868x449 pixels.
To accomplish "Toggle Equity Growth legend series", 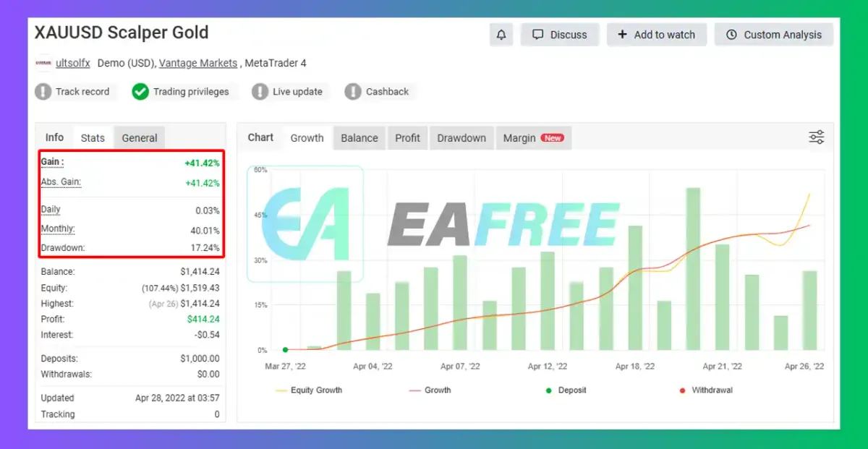I will [x=309, y=390].
